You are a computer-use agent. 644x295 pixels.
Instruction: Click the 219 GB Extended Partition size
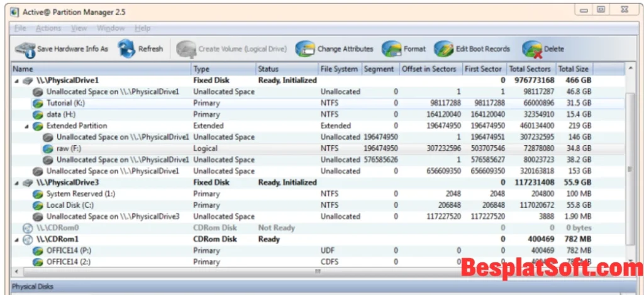tap(580, 126)
